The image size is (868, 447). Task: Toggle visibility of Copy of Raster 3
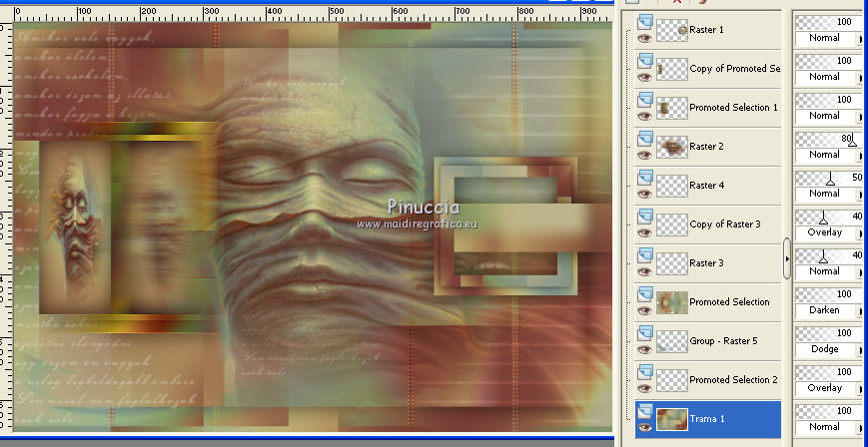(644, 232)
